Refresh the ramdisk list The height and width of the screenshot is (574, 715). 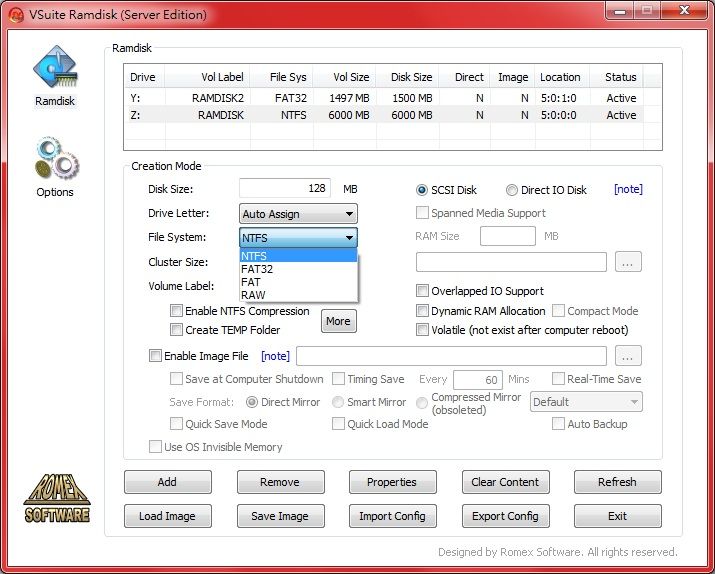tap(617, 482)
